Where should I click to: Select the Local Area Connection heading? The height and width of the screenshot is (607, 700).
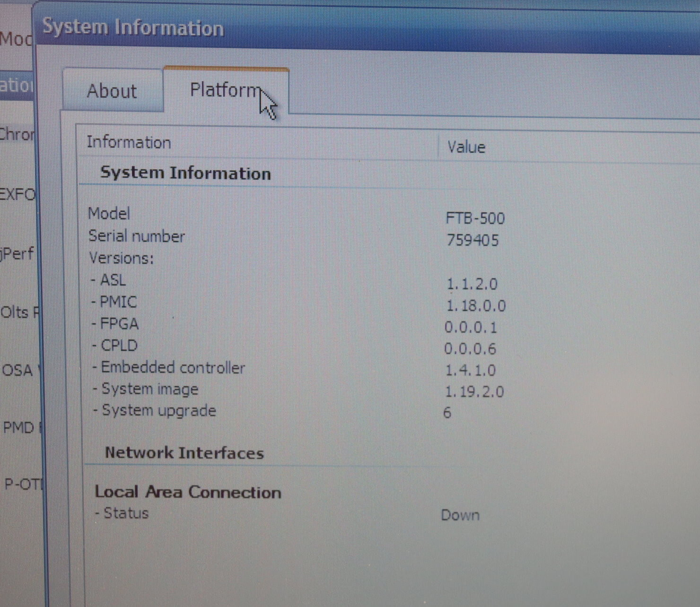[x=188, y=492]
